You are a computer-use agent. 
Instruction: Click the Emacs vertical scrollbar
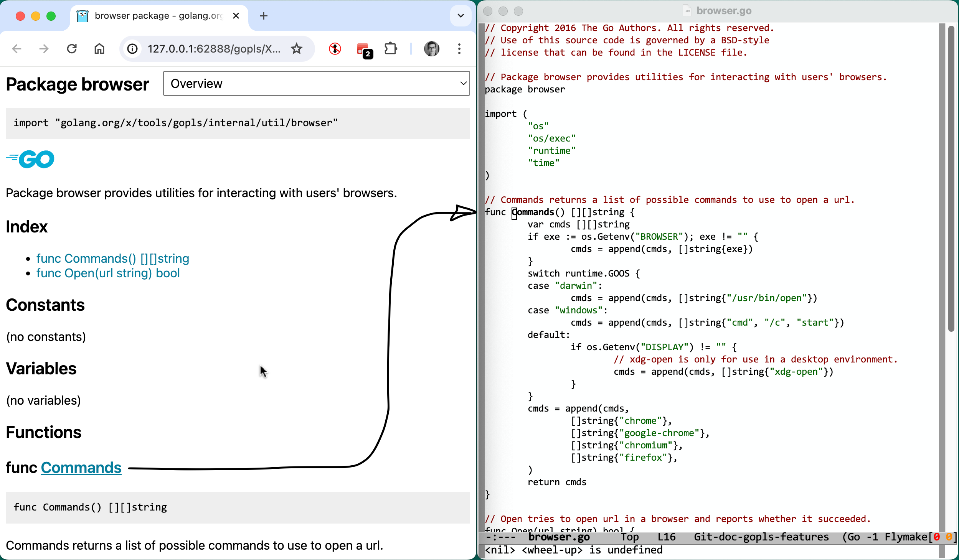click(x=951, y=179)
